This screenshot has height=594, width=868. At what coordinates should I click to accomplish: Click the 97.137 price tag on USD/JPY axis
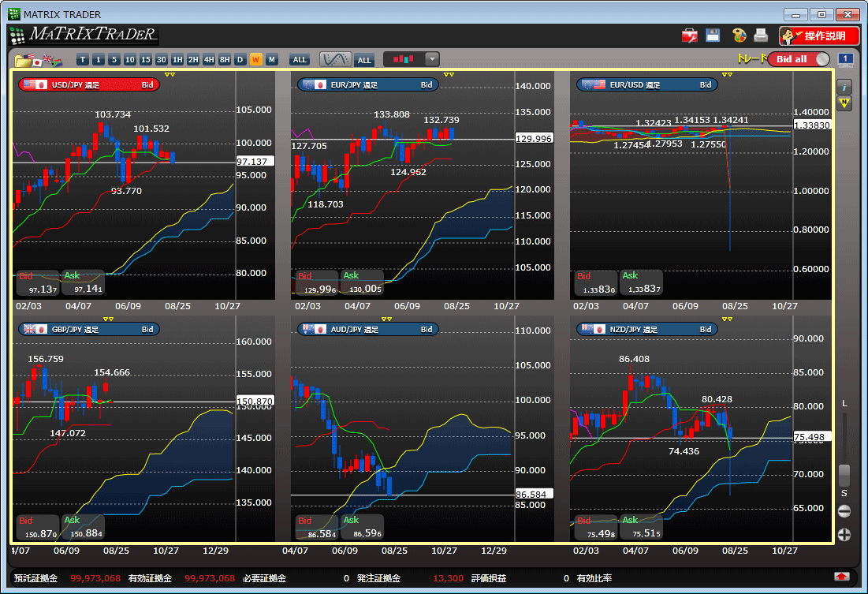(x=255, y=161)
